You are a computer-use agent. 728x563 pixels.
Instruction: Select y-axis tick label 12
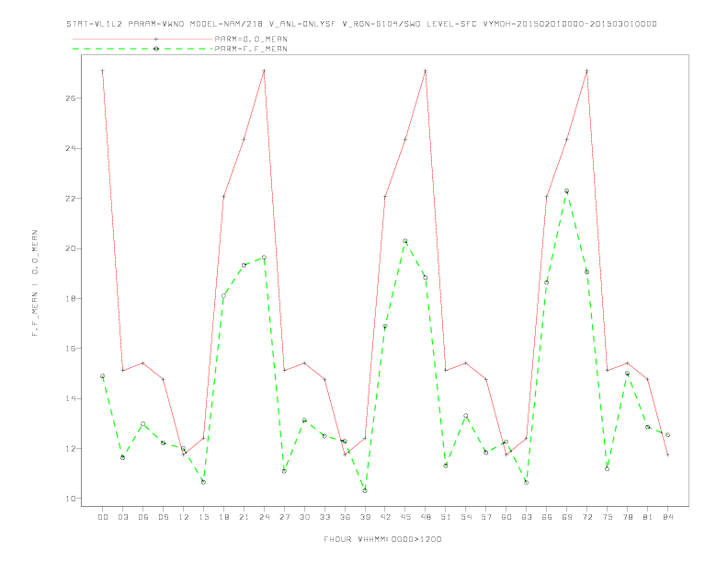click(x=71, y=449)
